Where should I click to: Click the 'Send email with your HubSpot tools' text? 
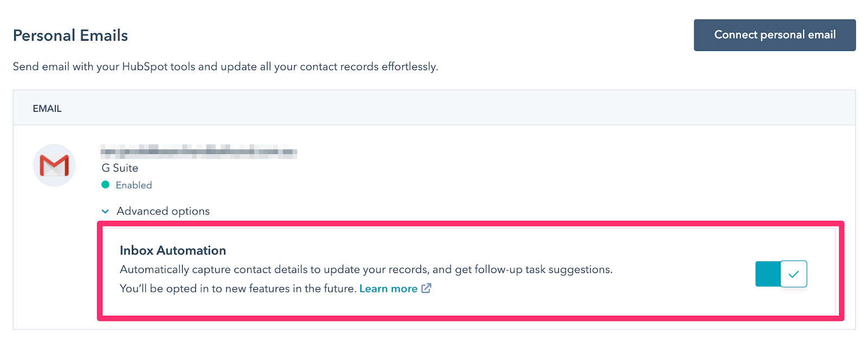225,67
